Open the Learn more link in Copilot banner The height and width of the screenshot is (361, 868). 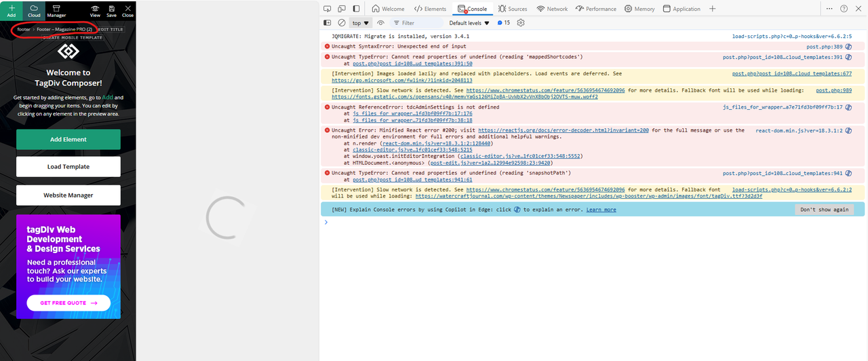click(601, 210)
